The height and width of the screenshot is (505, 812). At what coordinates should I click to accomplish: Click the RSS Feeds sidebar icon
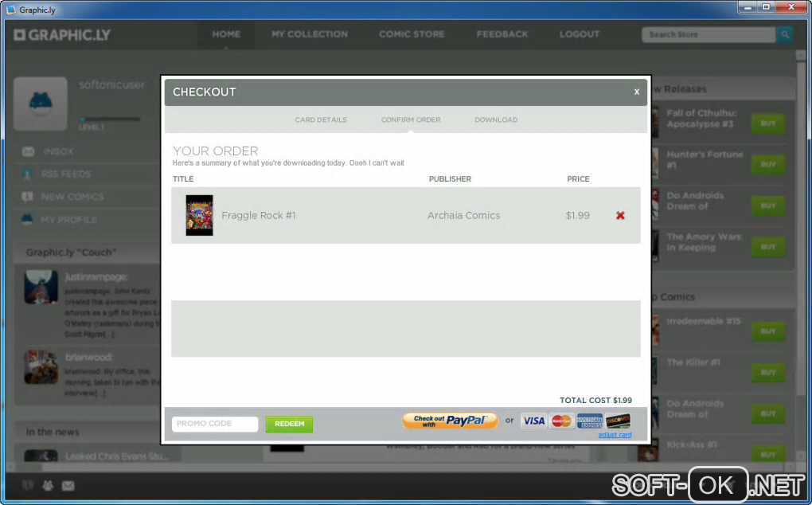(27, 174)
